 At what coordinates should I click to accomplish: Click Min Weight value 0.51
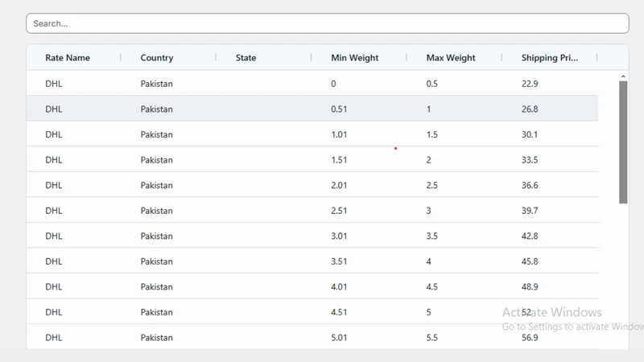(x=339, y=109)
